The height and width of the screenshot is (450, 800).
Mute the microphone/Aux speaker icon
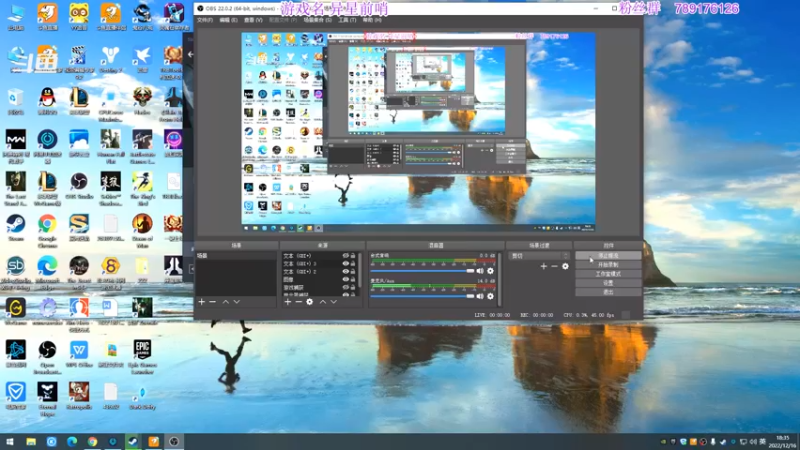click(x=480, y=296)
